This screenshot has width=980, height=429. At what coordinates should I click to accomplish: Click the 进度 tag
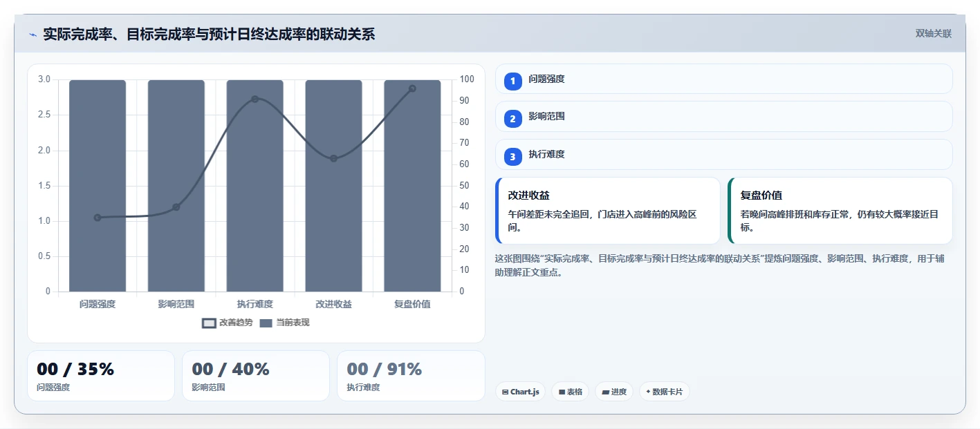(x=614, y=392)
